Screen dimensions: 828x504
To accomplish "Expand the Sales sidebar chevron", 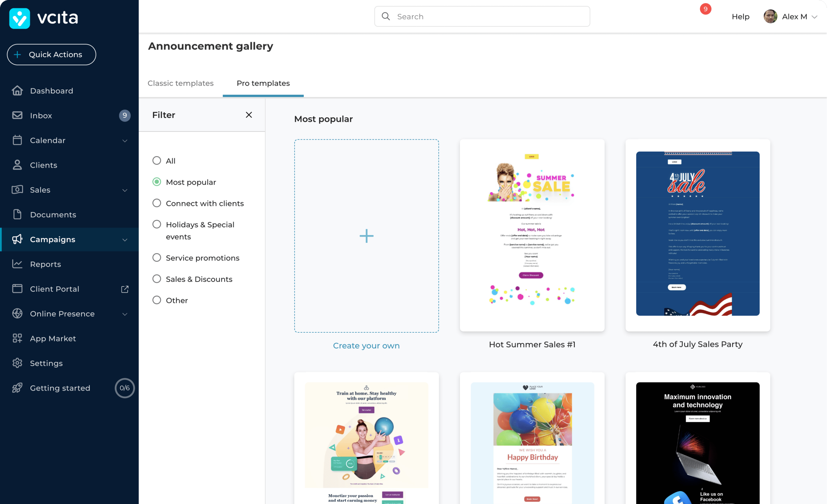I will [125, 190].
